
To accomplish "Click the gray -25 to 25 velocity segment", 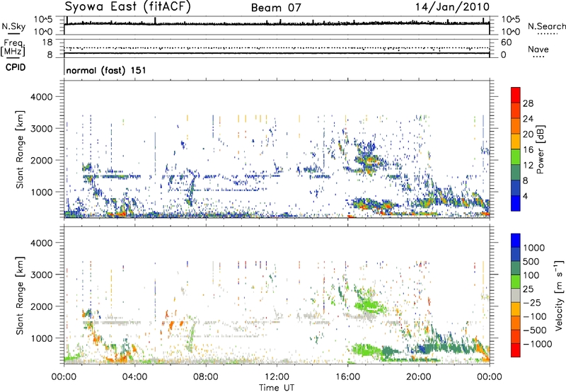I will [x=516, y=295].
